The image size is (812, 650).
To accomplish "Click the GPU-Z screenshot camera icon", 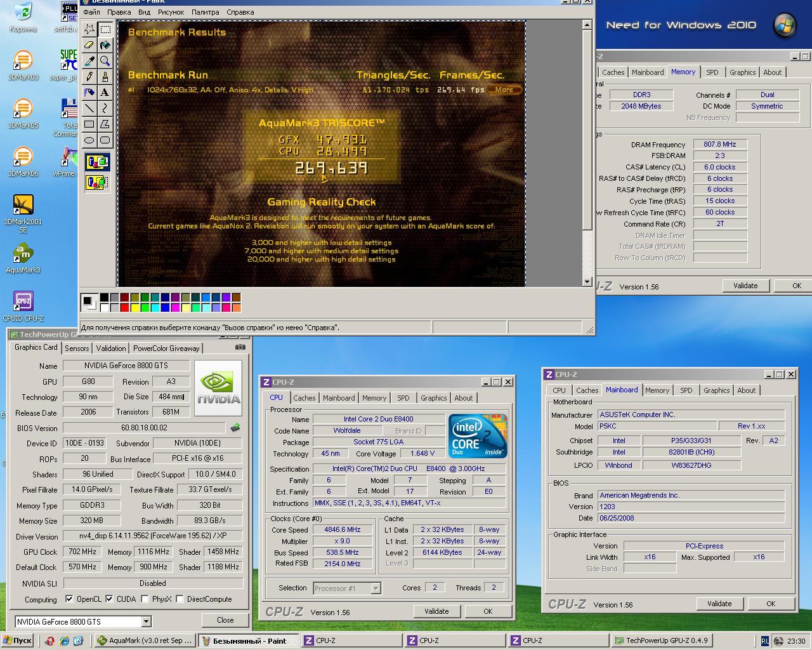I will (240, 347).
